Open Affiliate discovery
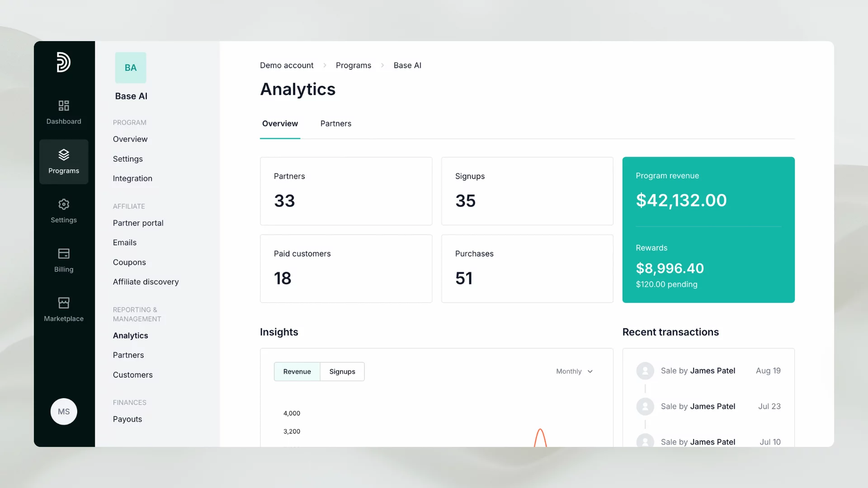868x488 pixels. point(146,282)
